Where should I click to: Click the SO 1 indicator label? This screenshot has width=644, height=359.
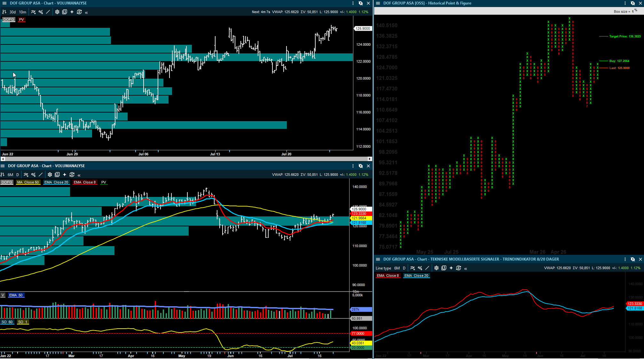point(23,322)
